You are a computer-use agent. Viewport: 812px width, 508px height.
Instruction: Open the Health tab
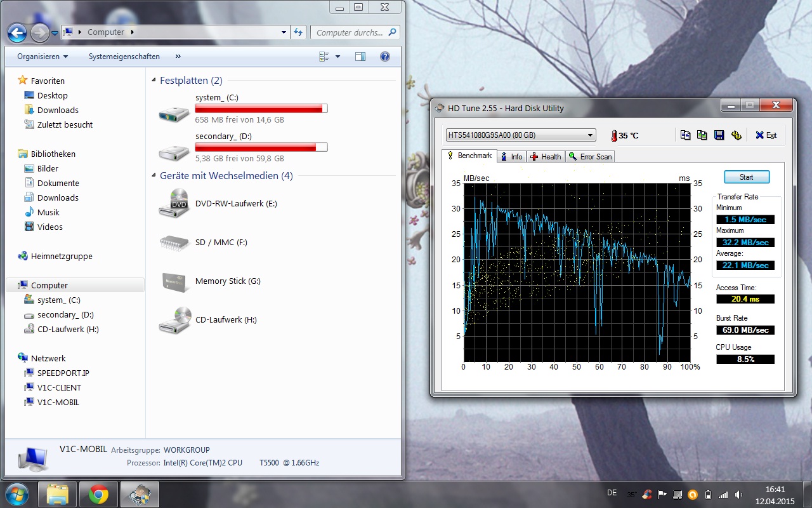pyautogui.click(x=546, y=156)
